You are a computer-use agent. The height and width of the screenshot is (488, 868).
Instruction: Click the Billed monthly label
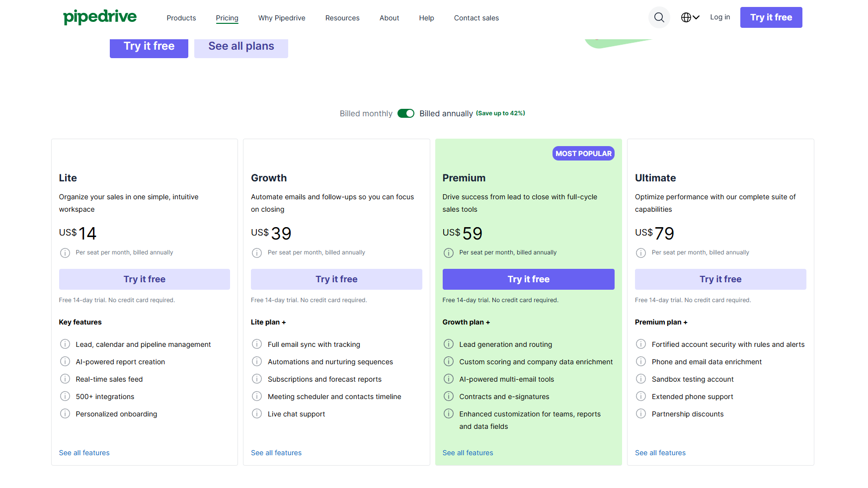tap(366, 113)
